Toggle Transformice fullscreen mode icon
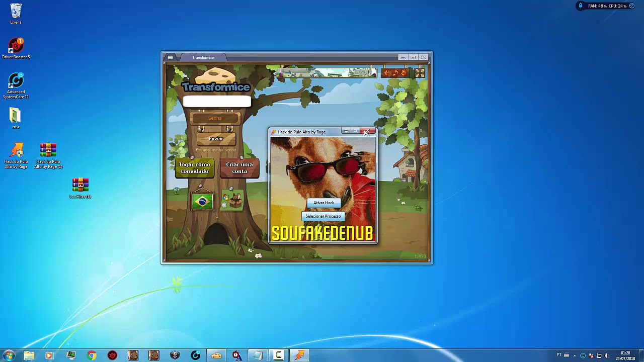The height and width of the screenshot is (362, 644). [420, 73]
